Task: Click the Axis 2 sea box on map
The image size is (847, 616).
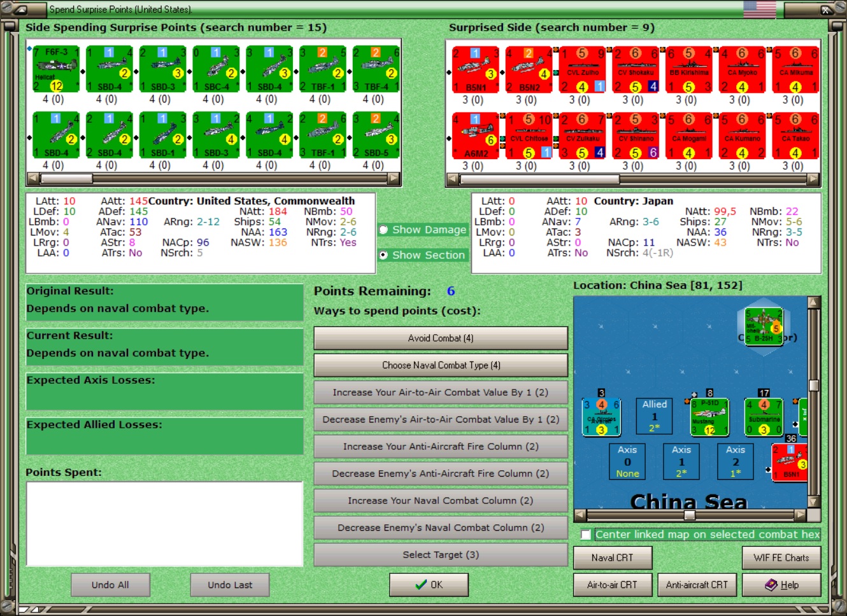Action: coord(736,461)
